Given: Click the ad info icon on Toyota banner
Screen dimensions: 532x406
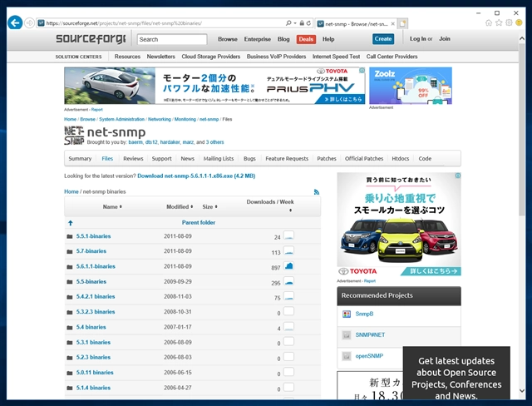Looking at the screenshot, I should tap(362, 70).
